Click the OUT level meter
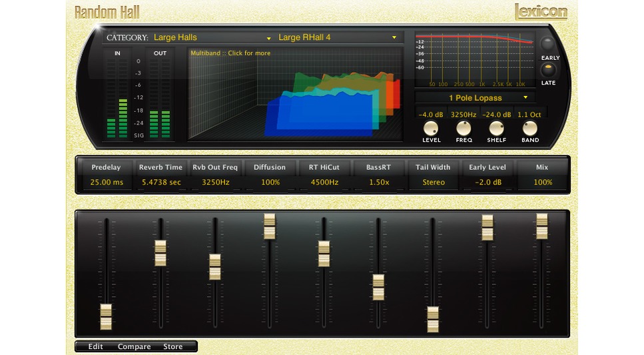Image resolution: width=644 pixels, height=355 pixels. (x=160, y=98)
